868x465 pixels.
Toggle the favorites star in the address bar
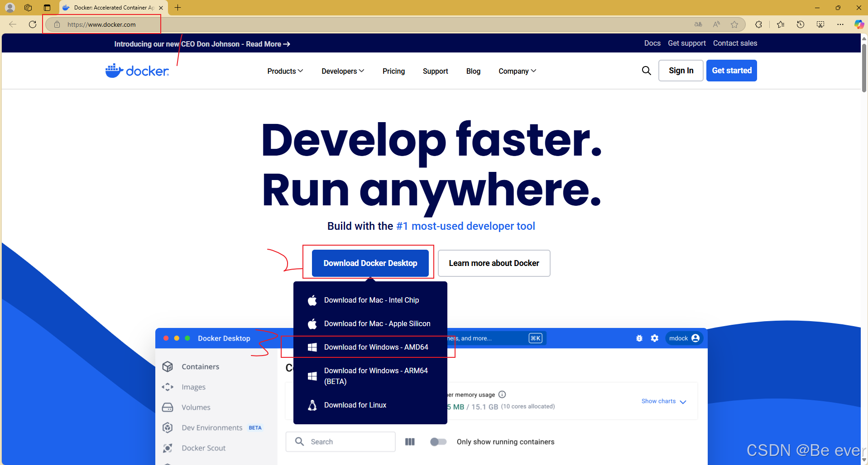[735, 24]
